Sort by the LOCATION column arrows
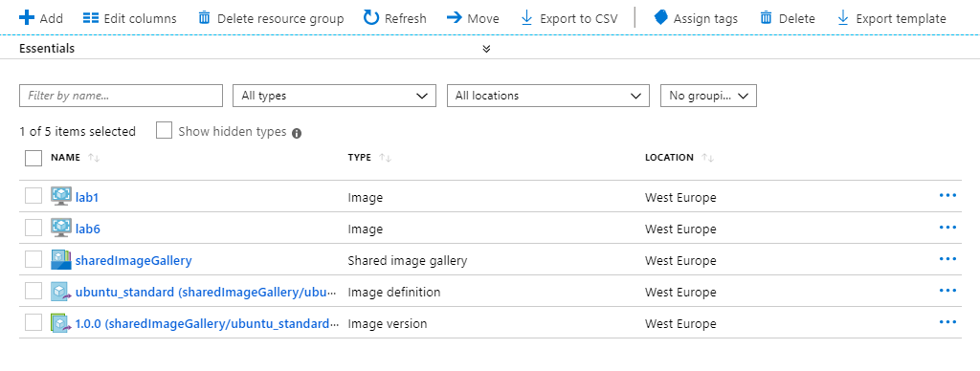Viewport: 980px width, 371px height. pyautogui.click(x=708, y=158)
